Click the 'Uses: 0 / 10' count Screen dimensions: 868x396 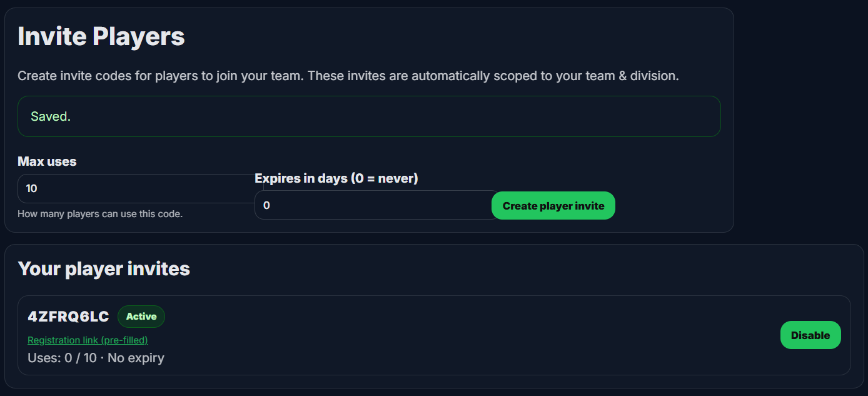[x=62, y=358]
